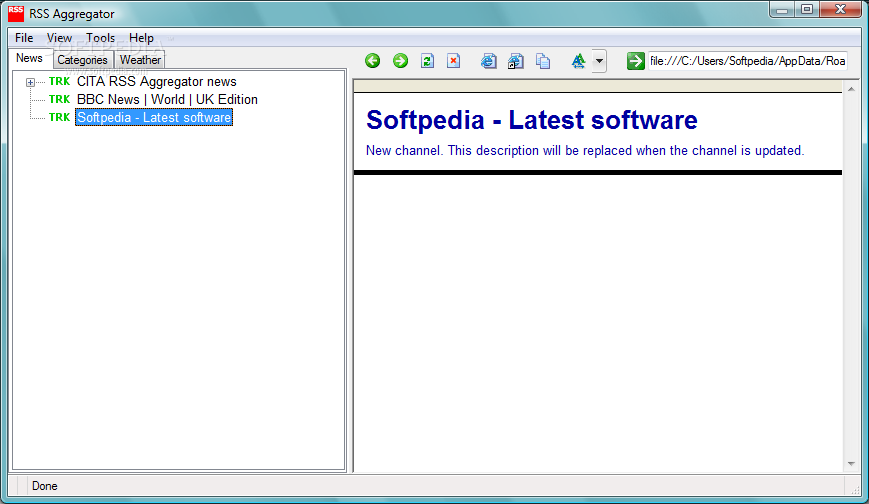Click TRK icon beside CITA RSS Aggregator
Screen dimensions: 869x504
tap(59, 82)
